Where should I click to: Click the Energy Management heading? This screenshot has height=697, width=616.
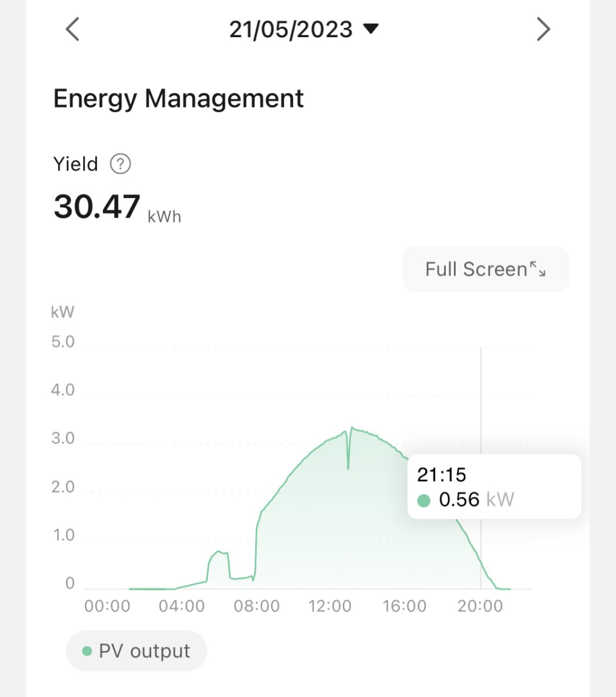pos(178,99)
